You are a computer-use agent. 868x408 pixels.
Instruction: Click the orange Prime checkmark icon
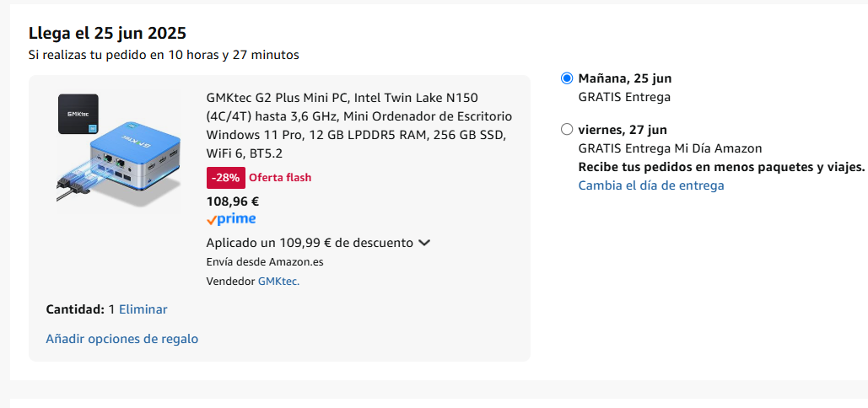click(211, 220)
